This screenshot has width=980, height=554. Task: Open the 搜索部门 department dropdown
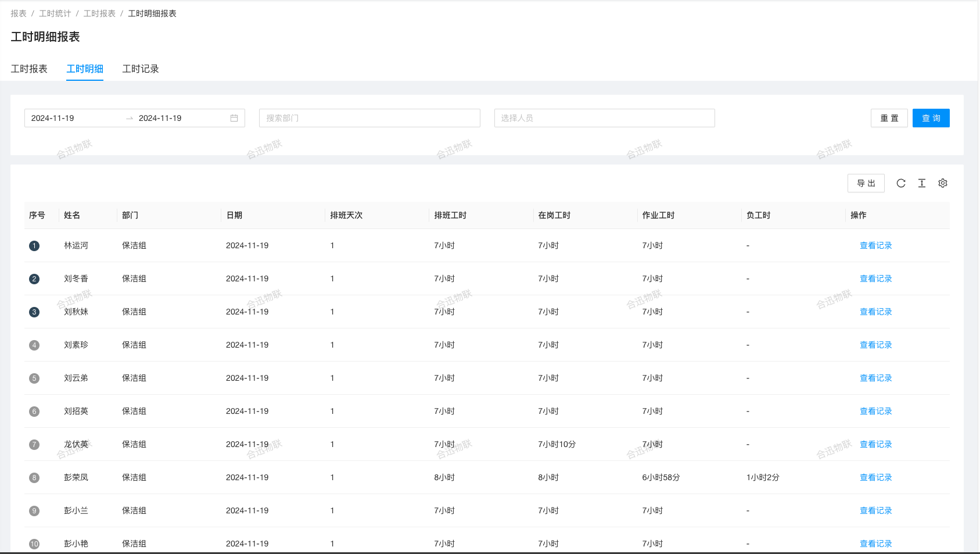[x=369, y=118]
